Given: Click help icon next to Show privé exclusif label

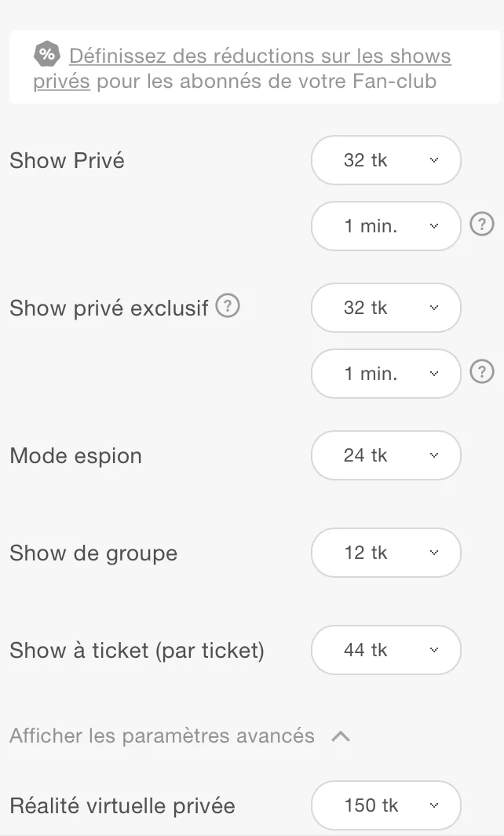Looking at the screenshot, I should [x=227, y=306].
